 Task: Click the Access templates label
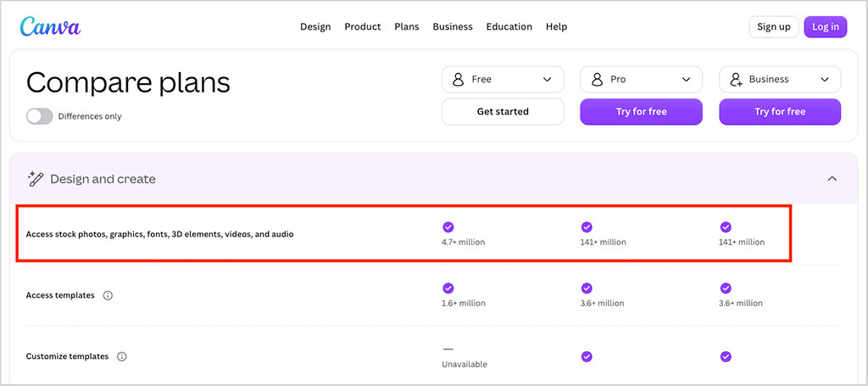[60, 296]
